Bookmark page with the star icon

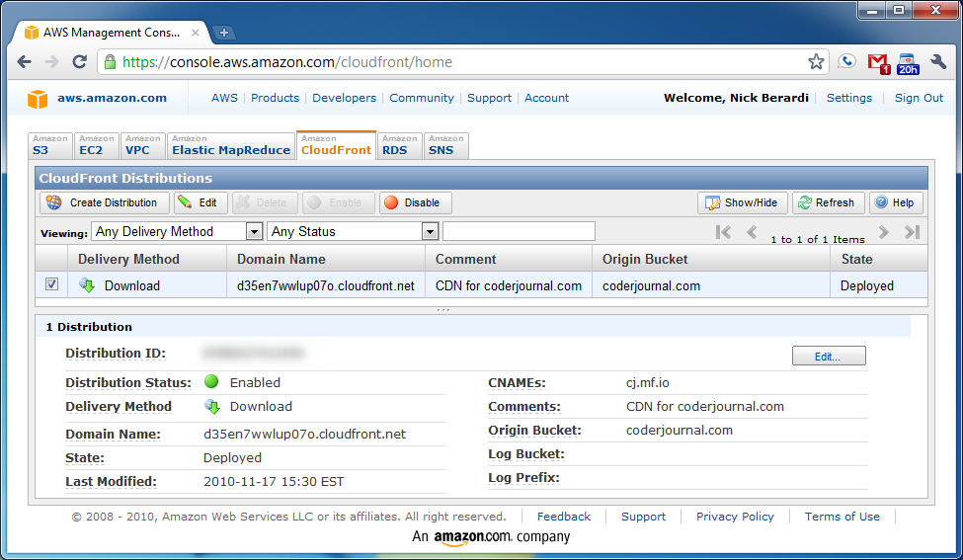tap(816, 62)
